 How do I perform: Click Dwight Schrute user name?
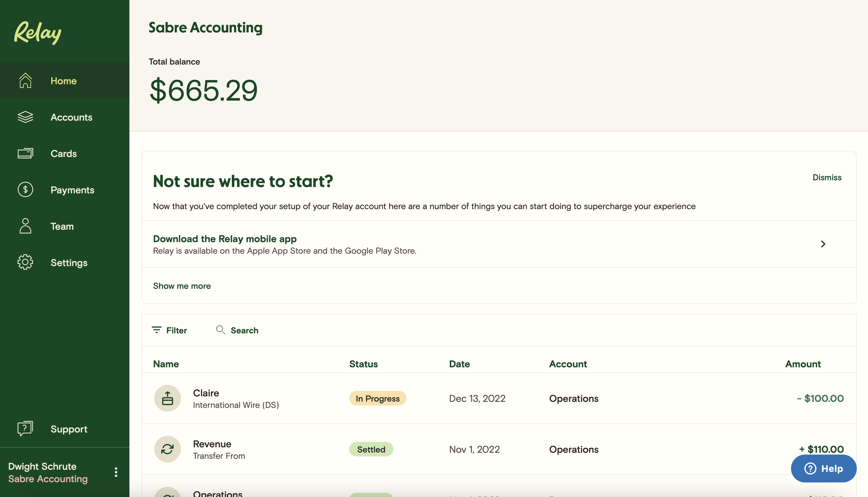point(42,466)
